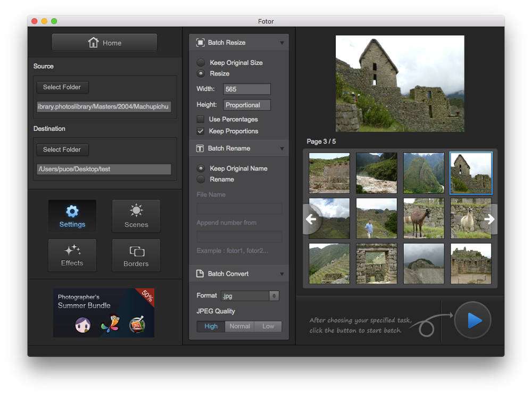Image resolution: width=532 pixels, height=396 pixels.
Task: Click Select Folder under Source
Action: (x=62, y=87)
